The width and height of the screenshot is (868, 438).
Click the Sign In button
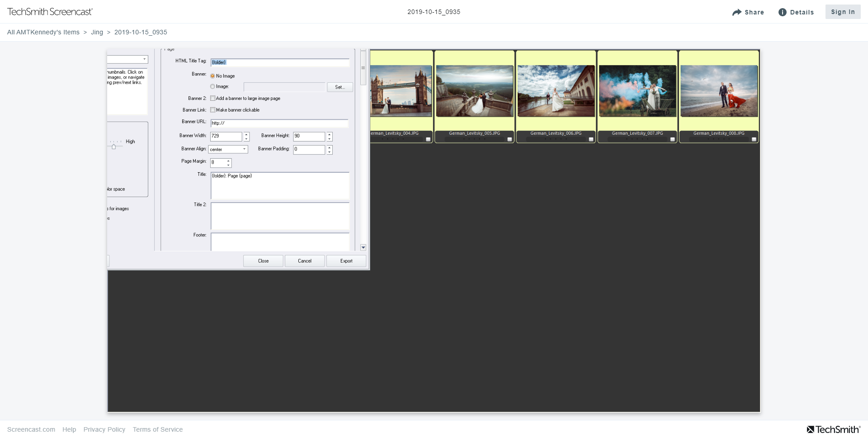pos(843,12)
